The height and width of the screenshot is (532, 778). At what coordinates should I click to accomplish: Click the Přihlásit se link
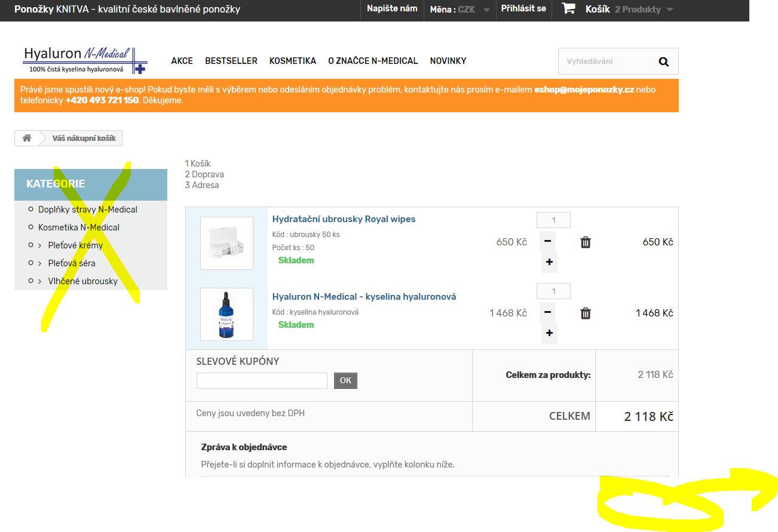pyautogui.click(x=523, y=9)
